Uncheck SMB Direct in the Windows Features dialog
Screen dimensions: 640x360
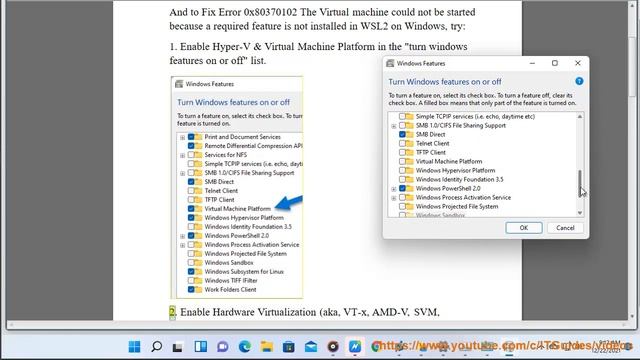tap(402, 134)
